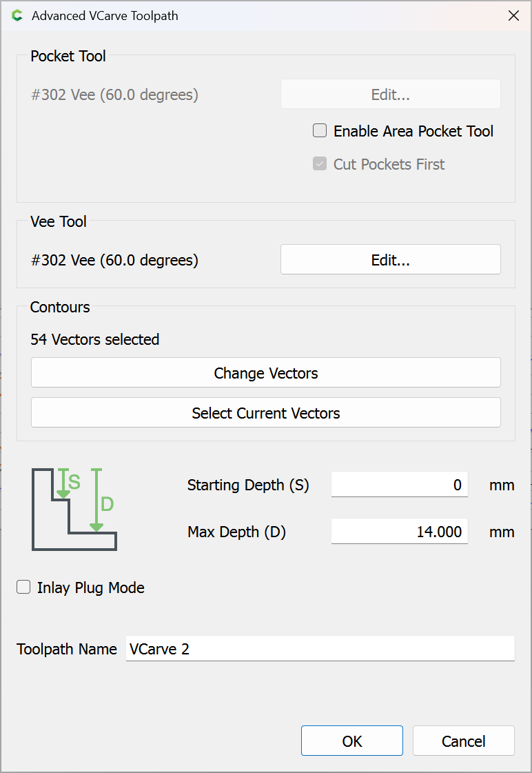Turn on Inlay Plug Mode
Screen dimensions: 532x773
pos(23,587)
